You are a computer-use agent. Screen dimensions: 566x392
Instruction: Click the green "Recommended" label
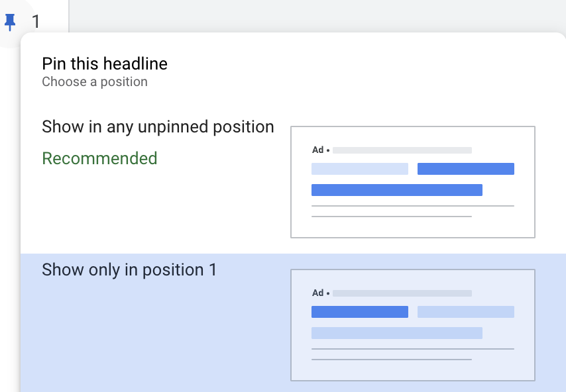pyautogui.click(x=99, y=159)
